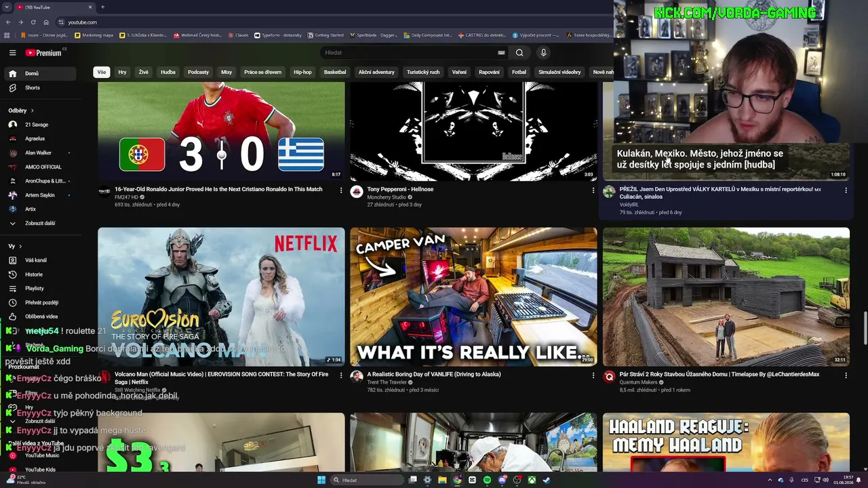
Task: Expand subscriptions with Zobrazit další
Action: tap(41, 223)
